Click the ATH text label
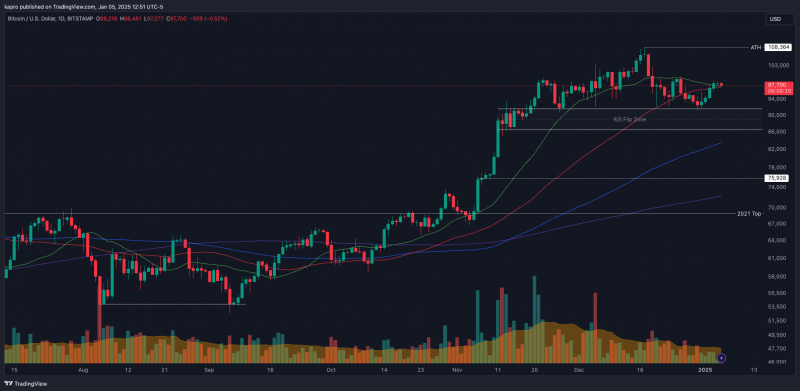Image resolution: width=800 pixels, height=391 pixels. click(x=755, y=47)
